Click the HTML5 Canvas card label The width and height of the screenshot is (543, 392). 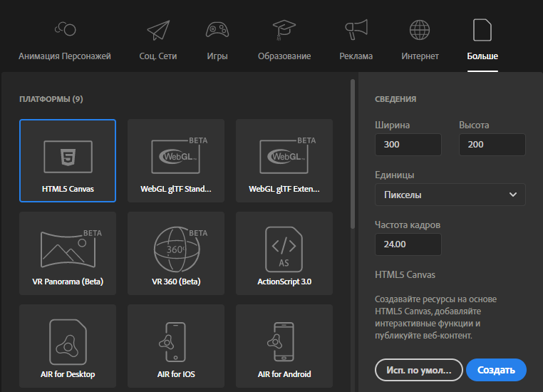(68, 189)
